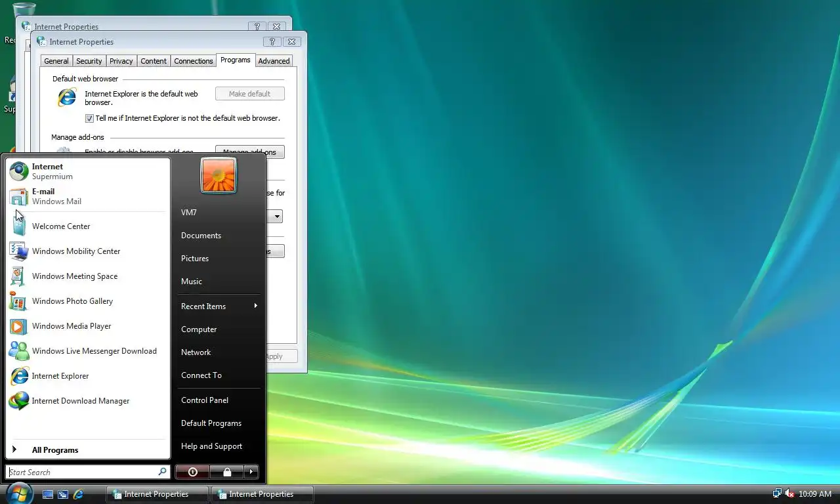Open Internet Download Manager
840x504 pixels.
(88, 401)
